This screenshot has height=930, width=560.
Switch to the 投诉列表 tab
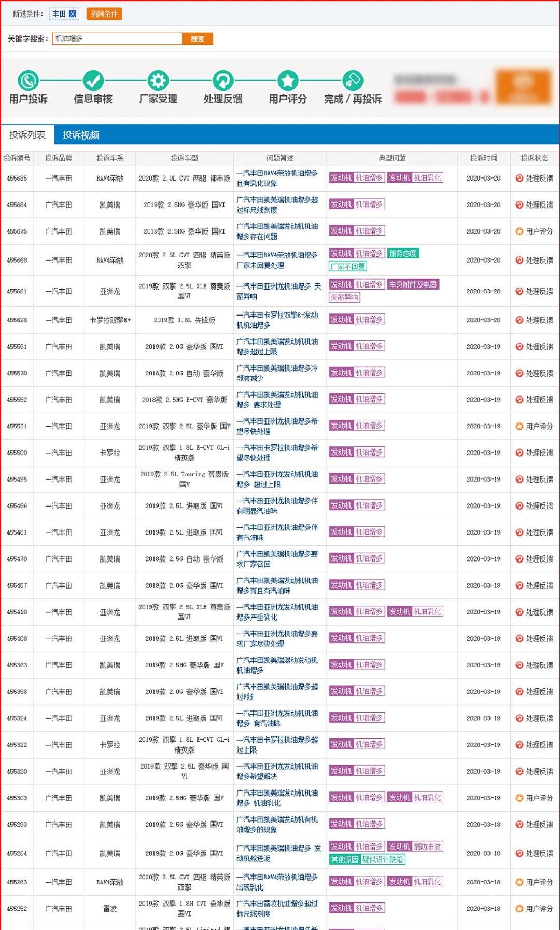27,135
